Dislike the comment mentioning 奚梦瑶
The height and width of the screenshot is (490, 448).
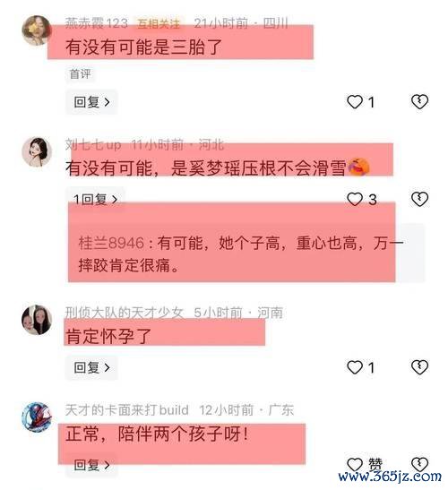click(x=419, y=199)
